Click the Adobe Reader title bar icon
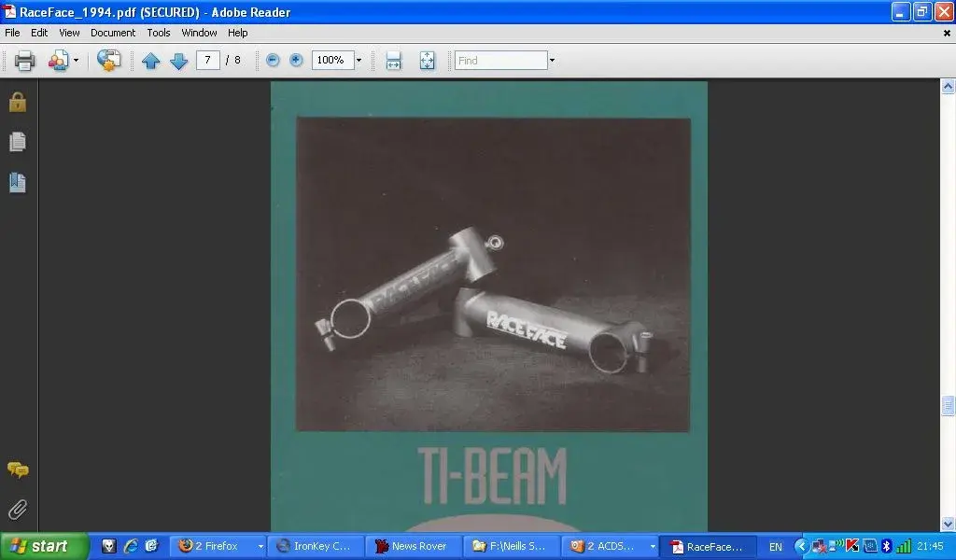 coord(9,11)
